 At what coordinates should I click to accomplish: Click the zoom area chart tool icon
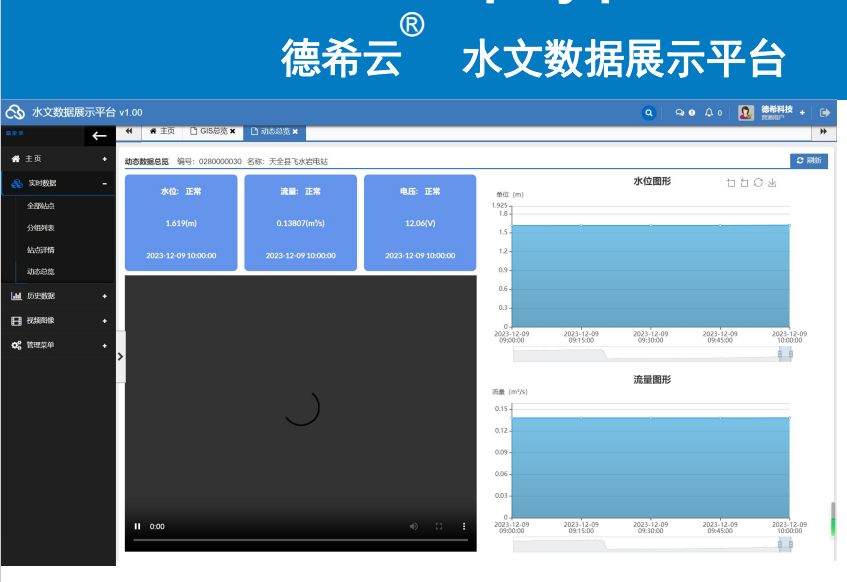point(731,183)
